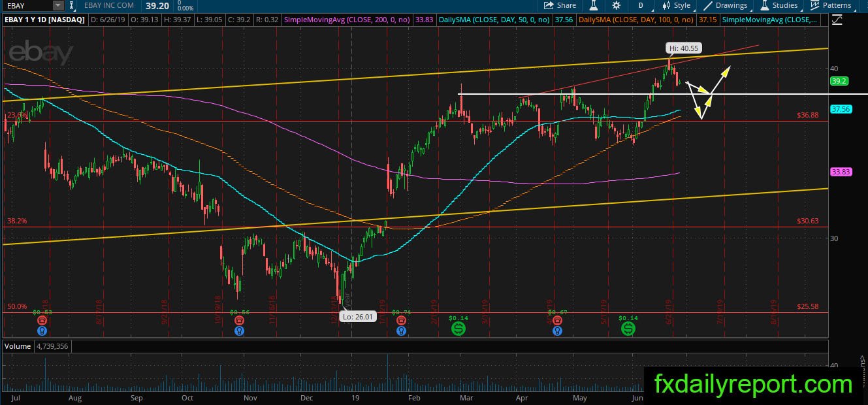Image resolution: width=868 pixels, height=405 pixels.
Task: Click the flask icon next to Share
Action: (594, 5)
